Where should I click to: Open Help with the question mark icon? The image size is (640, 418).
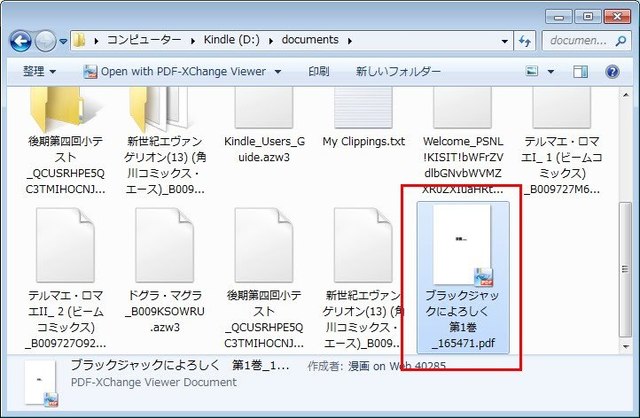tap(612, 72)
